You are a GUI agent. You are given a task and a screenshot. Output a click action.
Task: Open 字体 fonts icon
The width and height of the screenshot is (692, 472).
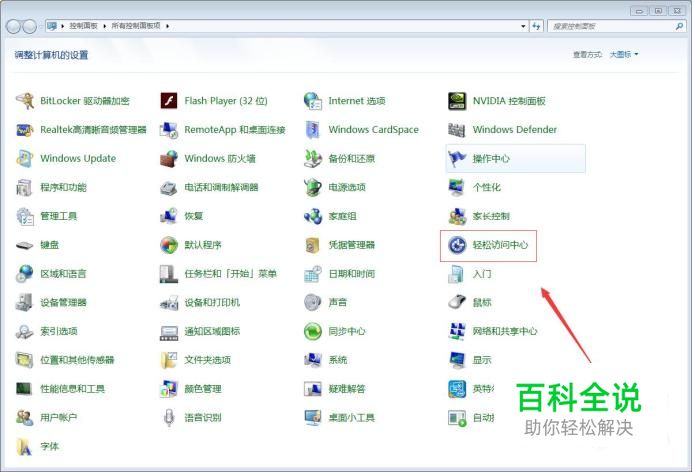[25, 446]
